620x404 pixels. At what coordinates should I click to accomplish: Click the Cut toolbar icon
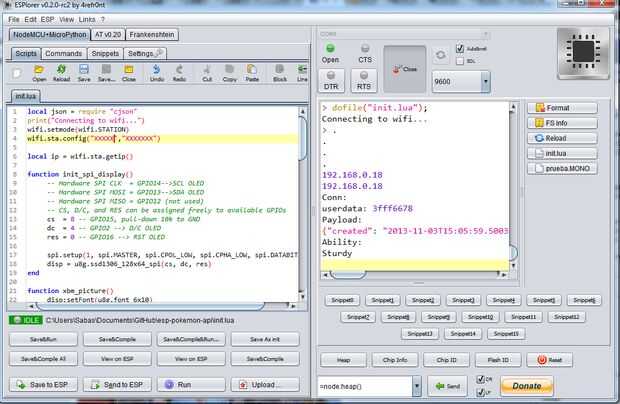207,70
